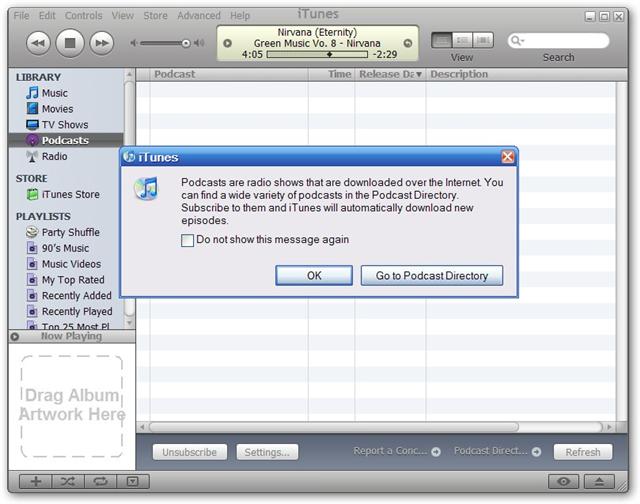Open the search field magnifier dropdown
Image resolution: width=640 pixels, height=504 pixels.
click(x=518, y=41)
